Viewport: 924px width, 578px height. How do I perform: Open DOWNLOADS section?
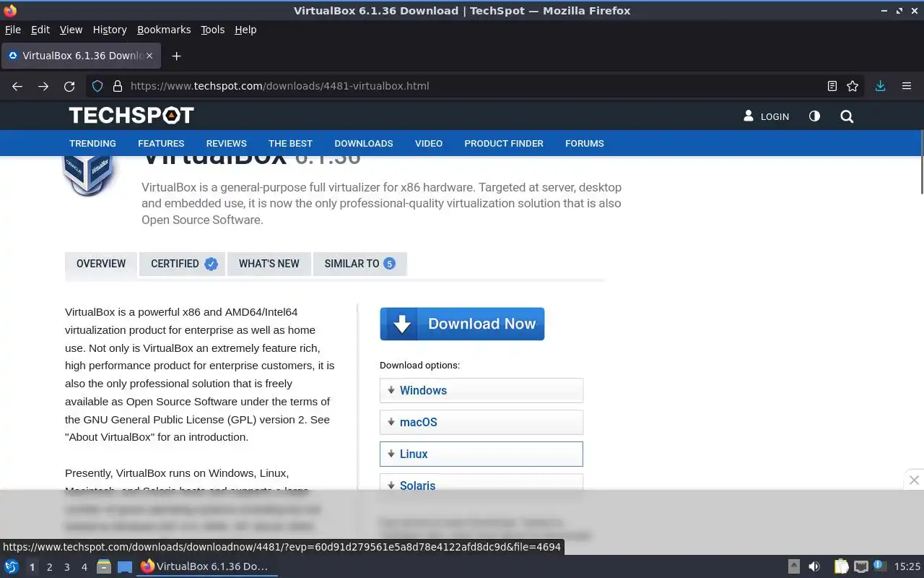(x=364, y=143)
